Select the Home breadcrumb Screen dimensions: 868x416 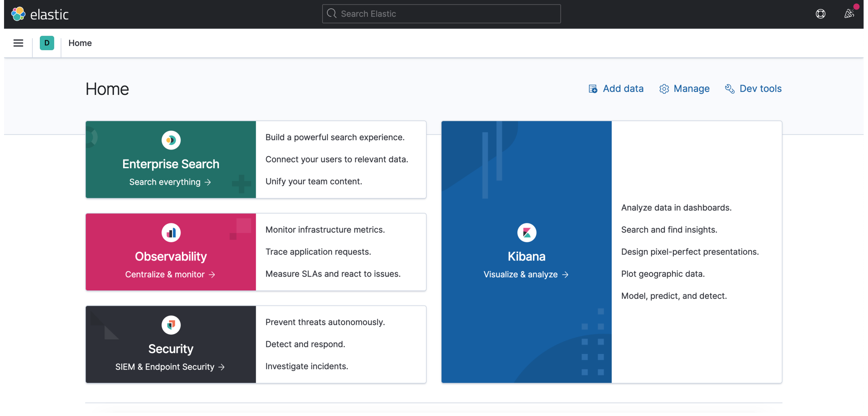pyautogui.click(x=80, y=43)
